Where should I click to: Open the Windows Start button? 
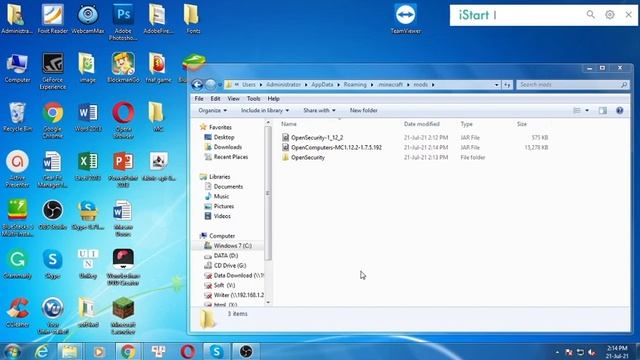click(13, 351)
